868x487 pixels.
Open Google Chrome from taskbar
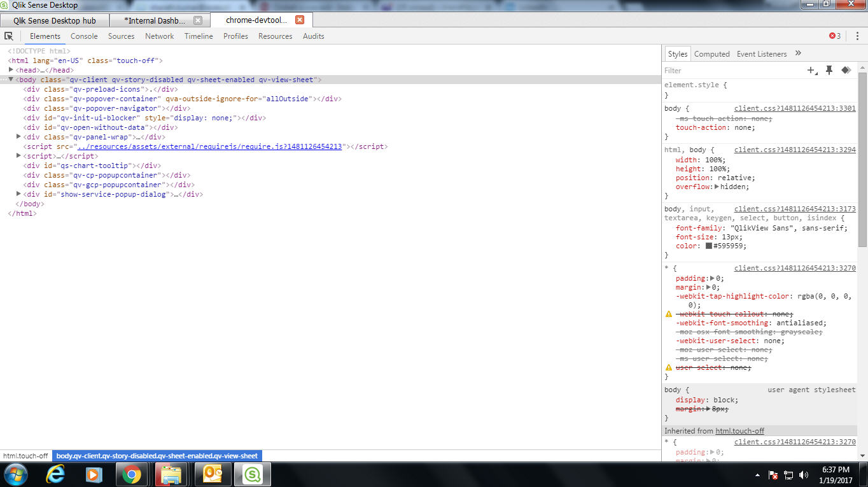[132, 474]
